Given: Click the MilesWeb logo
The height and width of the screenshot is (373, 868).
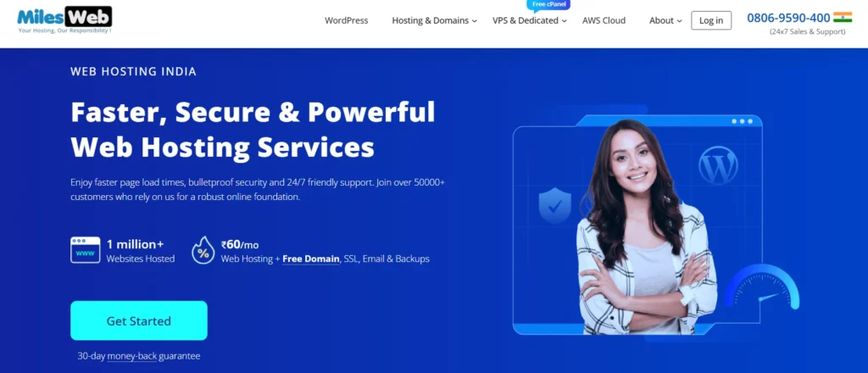Looking at the screenshot, I should click(x=64, y=19).
